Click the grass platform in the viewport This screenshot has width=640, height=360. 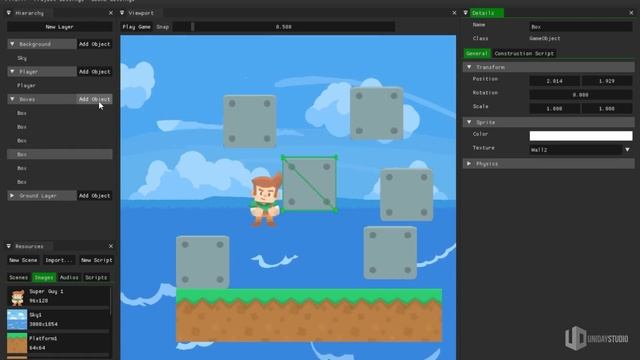(309, 315)
